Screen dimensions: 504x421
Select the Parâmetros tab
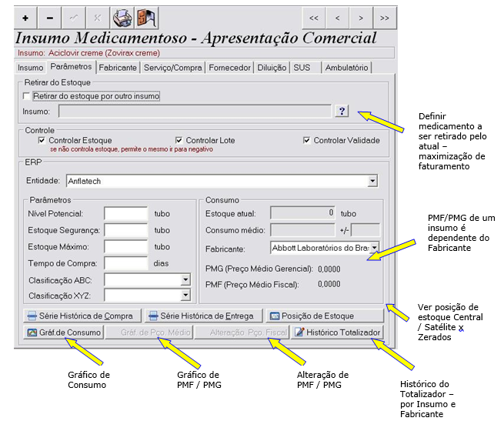pos(71,67)
